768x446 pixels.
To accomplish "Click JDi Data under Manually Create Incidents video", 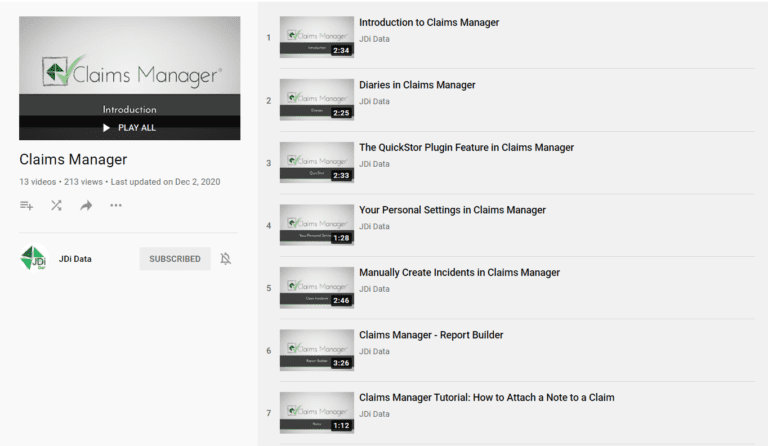I will click(x=374, y=289).
